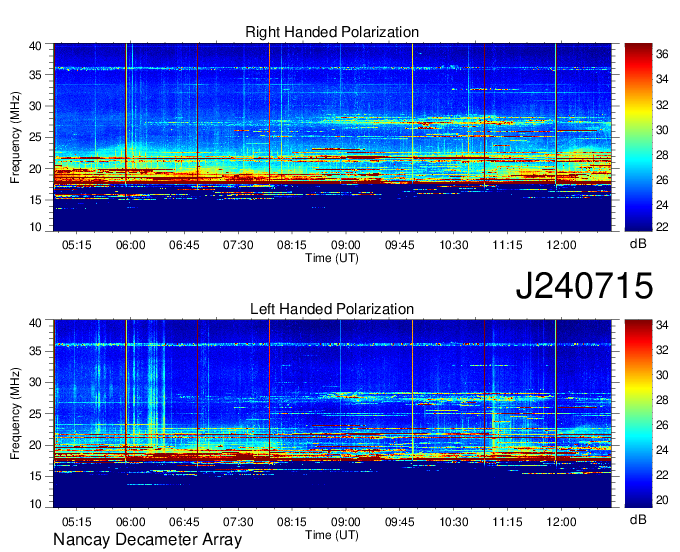This screenshot has width=680, height=552.
Task: Click the 09:00 time tick under Left Handed plot
Action: pos(346,522)
